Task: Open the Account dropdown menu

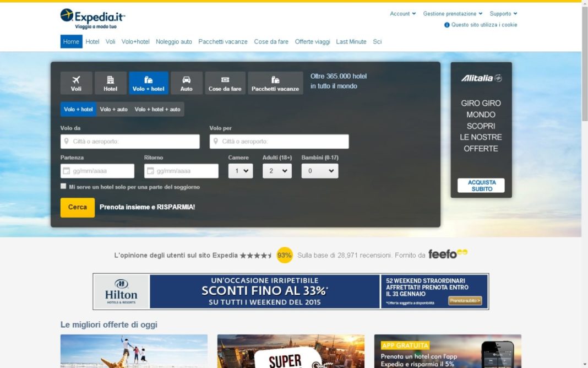Action: coord(403,14)
